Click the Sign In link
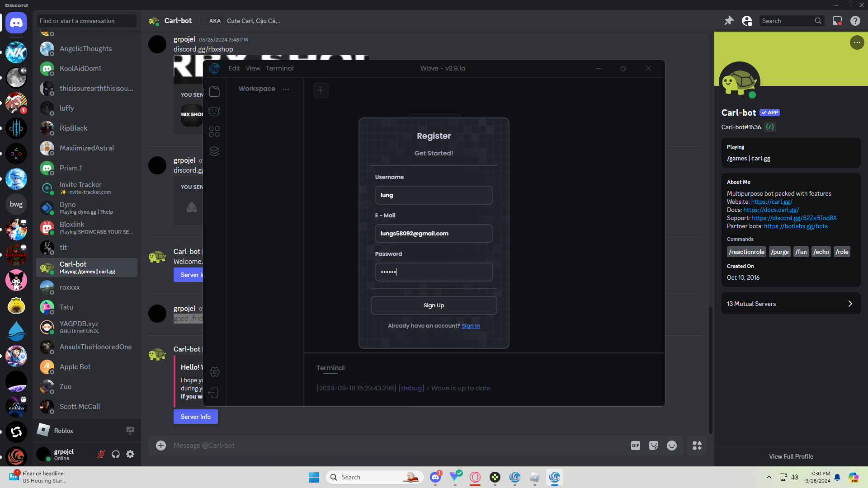Image resolution: width=868 pixels, height=488 pixels. click(x=471, y=326)
